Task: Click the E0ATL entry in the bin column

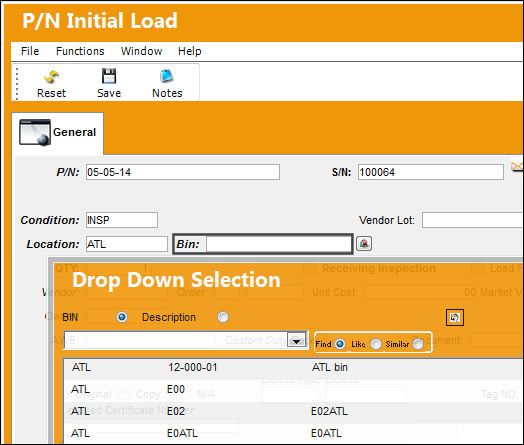Action: click(x=182, y=433)
